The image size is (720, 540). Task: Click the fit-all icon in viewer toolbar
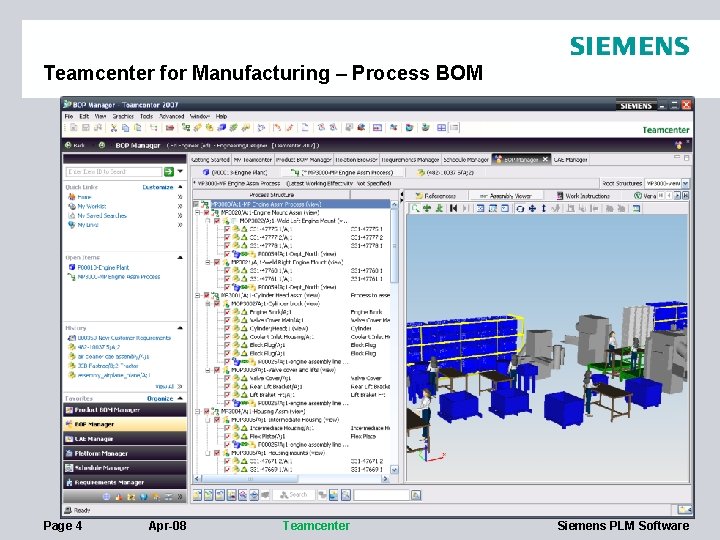pos(480,208)
